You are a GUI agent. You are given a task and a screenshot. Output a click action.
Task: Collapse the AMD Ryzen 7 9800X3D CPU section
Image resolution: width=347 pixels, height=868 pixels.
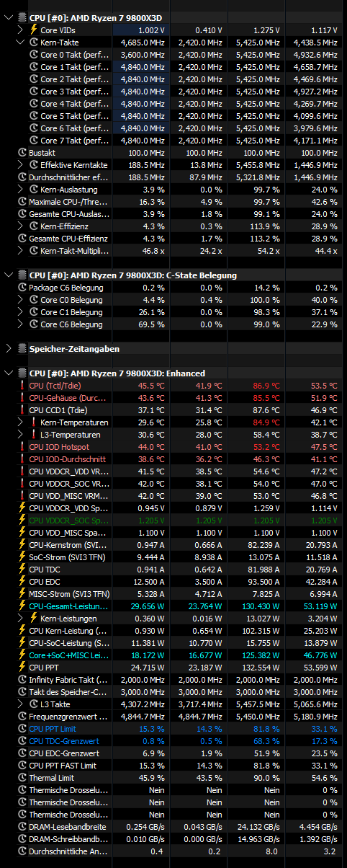coord(9,16)
